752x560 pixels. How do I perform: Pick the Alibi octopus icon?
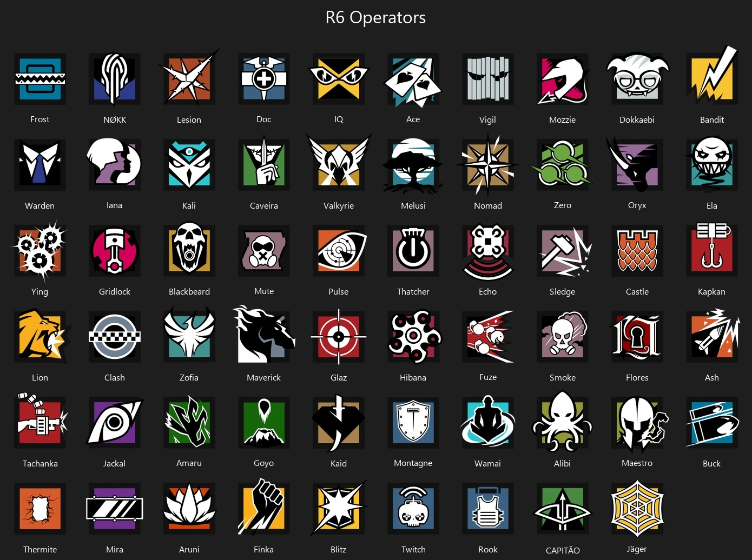point(563,421)
